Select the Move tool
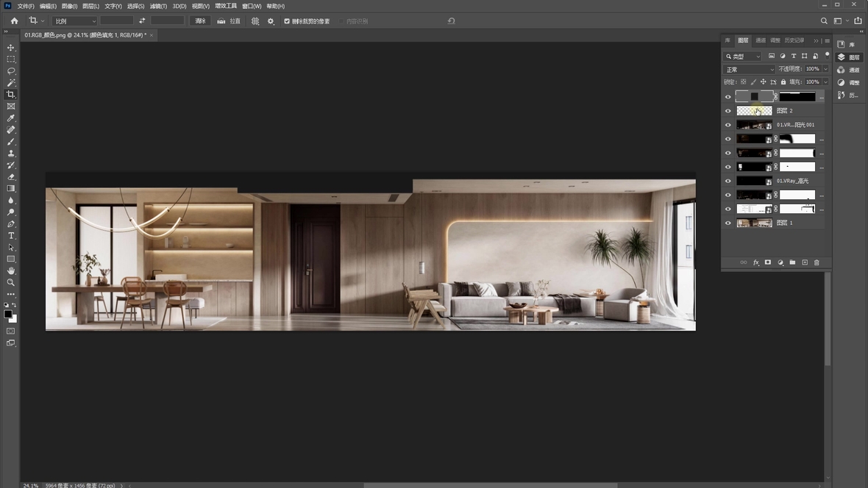Screen dimensions: 868x488 coord(11,48)
